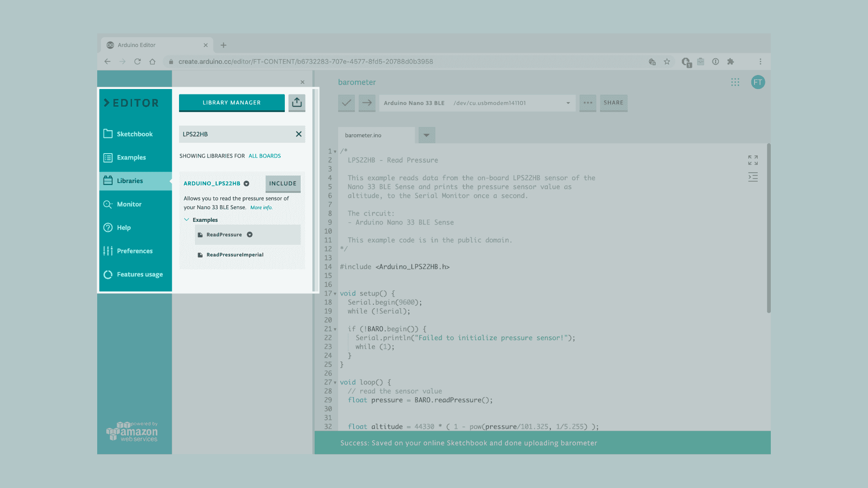
Task: Open the Arduino apps grid icon
Action: (735, 82)
